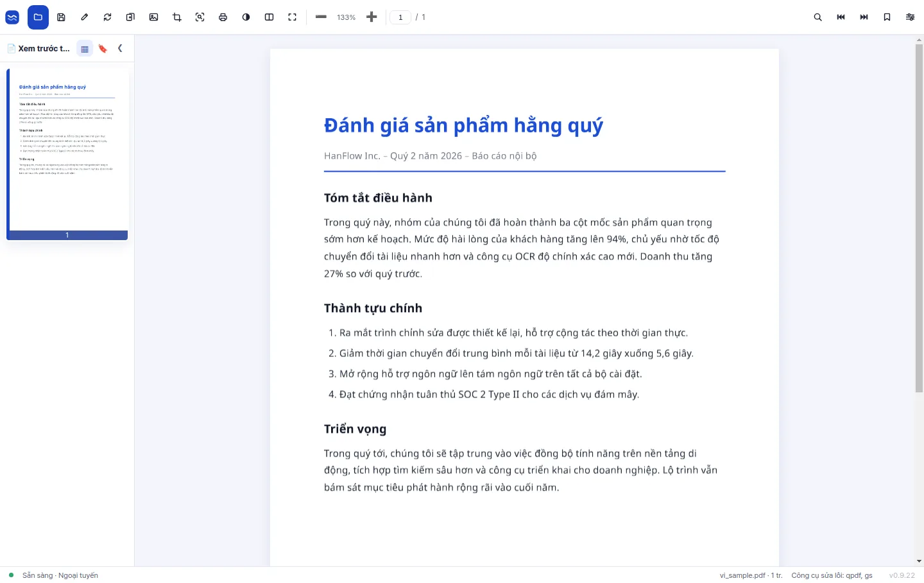Select the crop tool

(x=176, y=17)
